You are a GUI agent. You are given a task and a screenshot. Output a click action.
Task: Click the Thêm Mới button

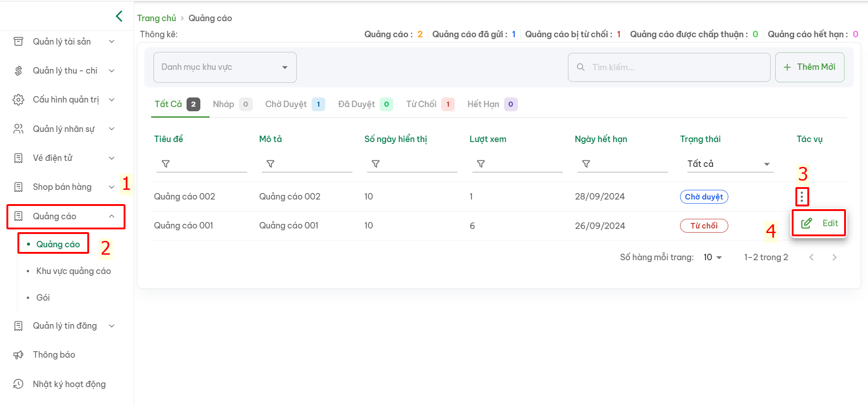[x=810, y=67]
